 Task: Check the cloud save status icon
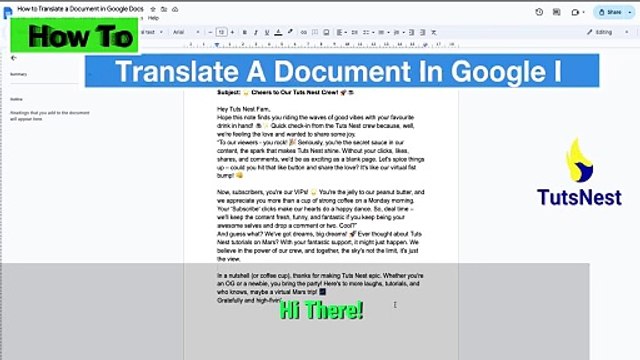[175, 9]
